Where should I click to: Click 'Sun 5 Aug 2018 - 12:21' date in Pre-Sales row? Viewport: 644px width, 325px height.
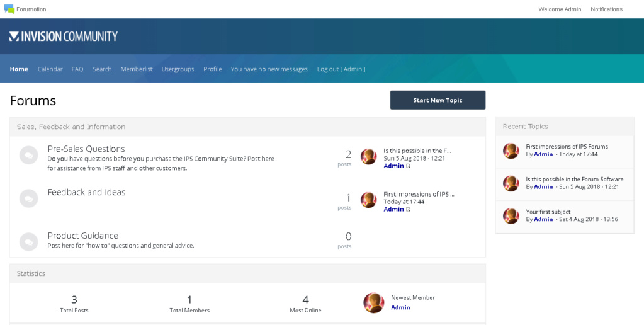[414, 158]
